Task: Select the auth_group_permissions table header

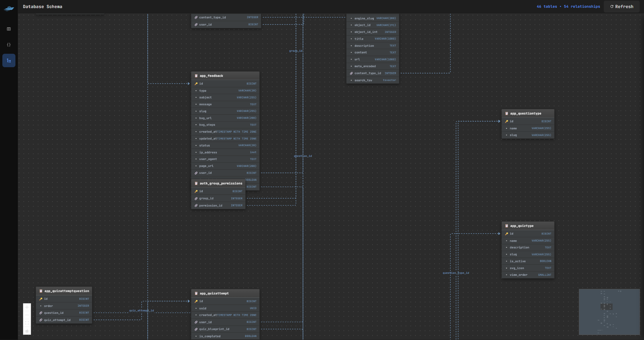Action: pyautogui.click(x=218, y=183)
